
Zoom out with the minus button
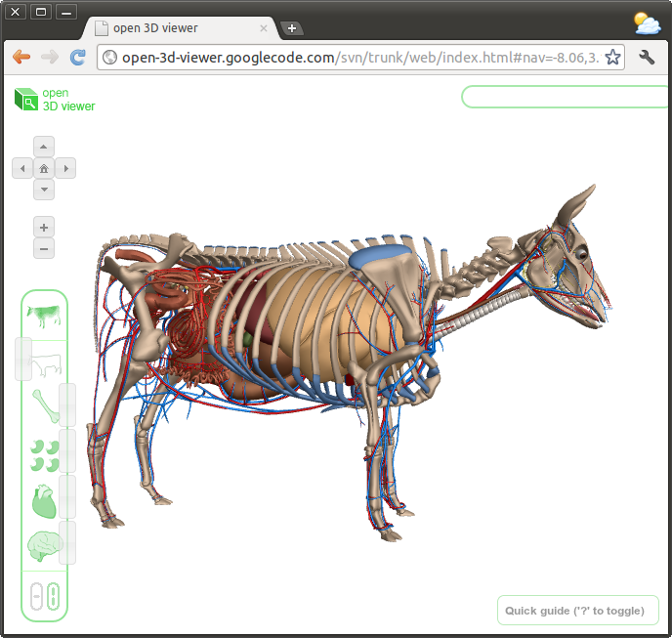click(x=44, y=248)
